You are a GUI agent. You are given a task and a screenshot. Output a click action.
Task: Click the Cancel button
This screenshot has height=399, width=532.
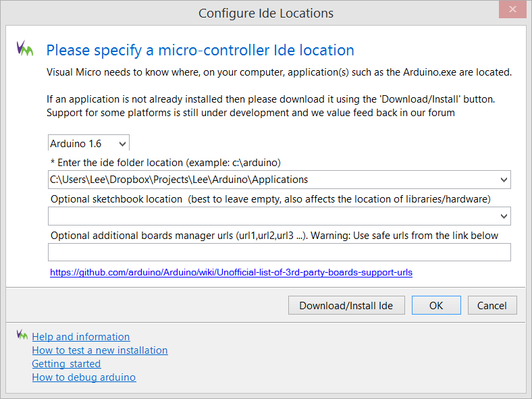pos(492,305)
